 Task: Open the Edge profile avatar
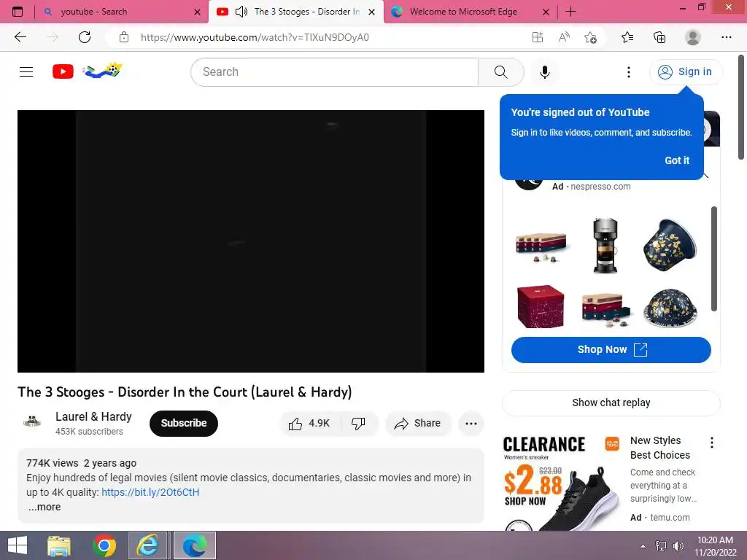point(693,37)
